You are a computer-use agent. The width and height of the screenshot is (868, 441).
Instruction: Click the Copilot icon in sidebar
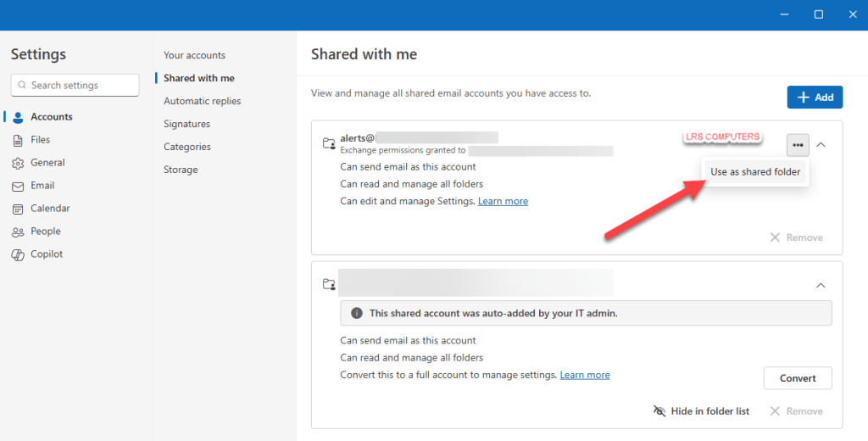coord(18,254)
